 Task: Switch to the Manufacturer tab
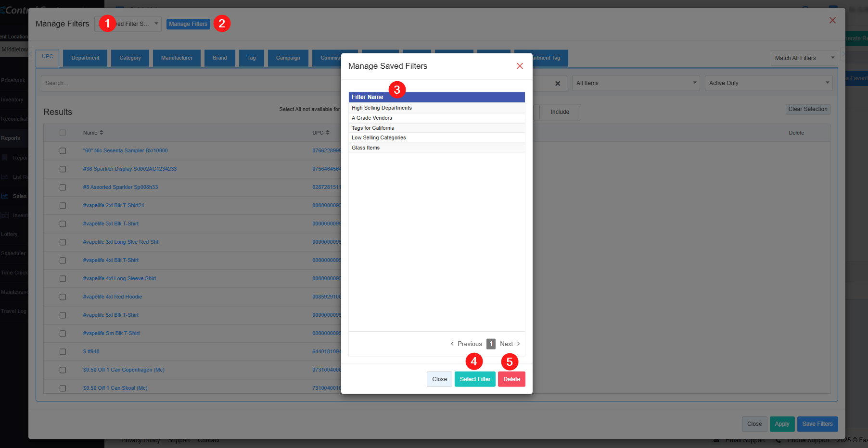tap(177, 58)
